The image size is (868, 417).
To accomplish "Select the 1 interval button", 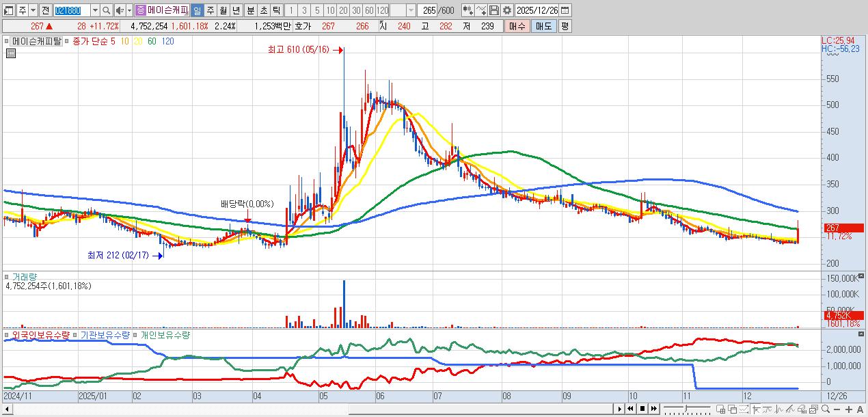I will pyautogui.click(x=291, y=10).
